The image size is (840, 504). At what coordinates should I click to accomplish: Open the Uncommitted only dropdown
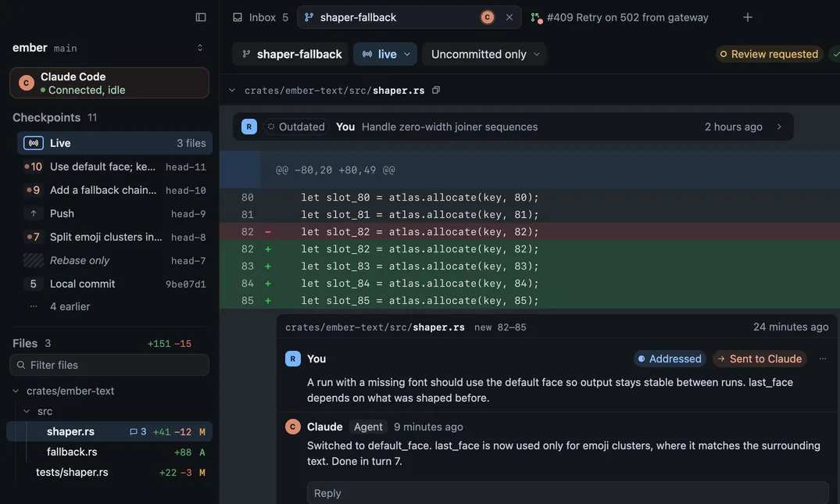(484, 54)
